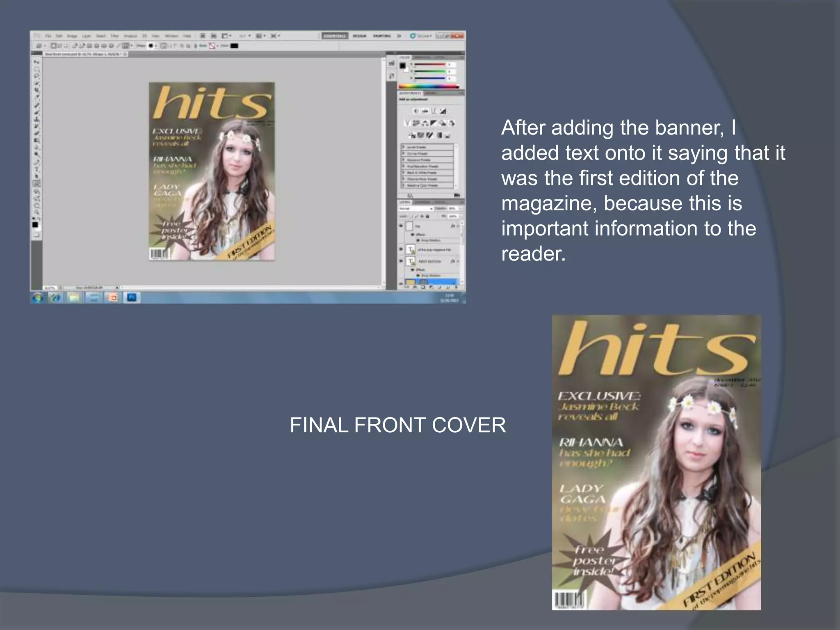
Task: Click the Black & White adjustment icon
Action: point(433,123)
